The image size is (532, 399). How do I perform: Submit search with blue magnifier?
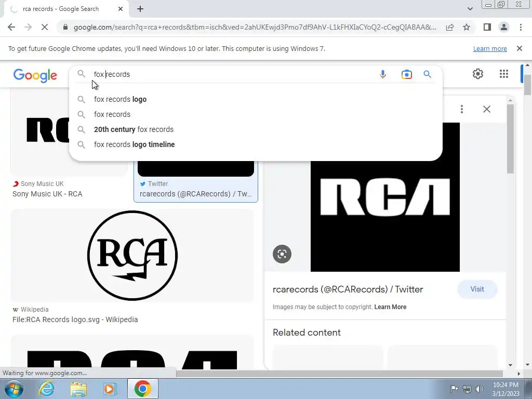coord(427,74)
